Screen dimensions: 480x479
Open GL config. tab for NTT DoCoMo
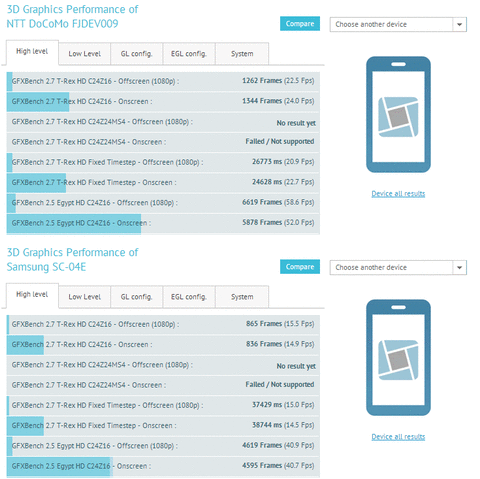click(136, 54)
